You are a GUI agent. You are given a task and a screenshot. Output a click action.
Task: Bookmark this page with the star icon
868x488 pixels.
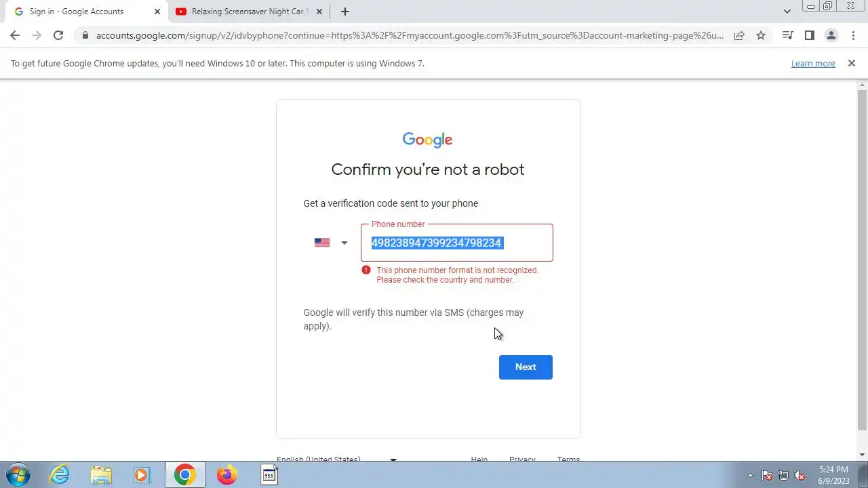point(761,35)
